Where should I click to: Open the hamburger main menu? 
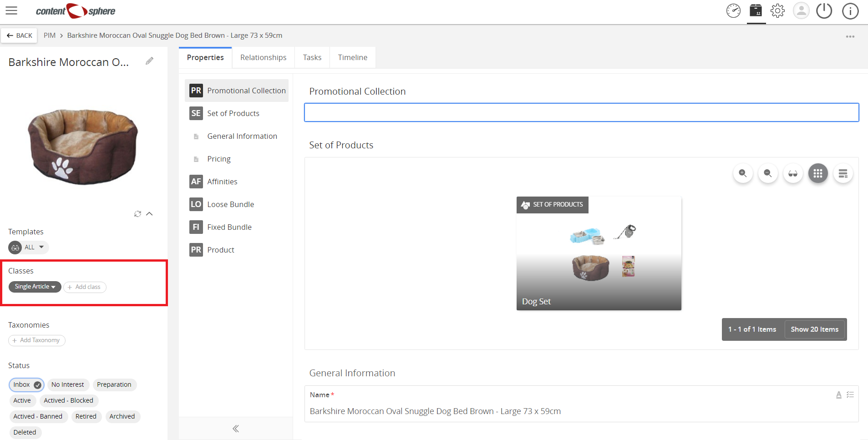pyautogui.click(x=11, y=10)
